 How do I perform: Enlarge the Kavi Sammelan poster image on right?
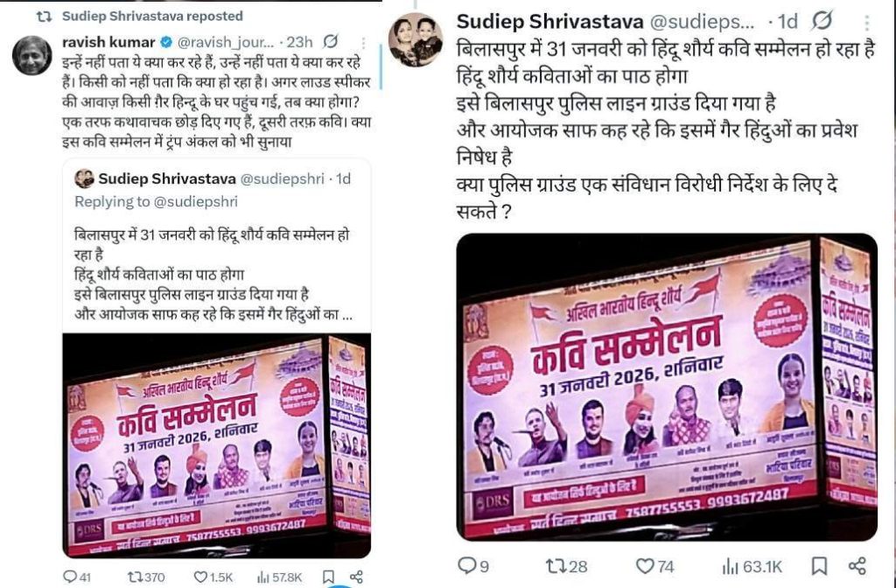pyautogui.click(x=667, y=387)
